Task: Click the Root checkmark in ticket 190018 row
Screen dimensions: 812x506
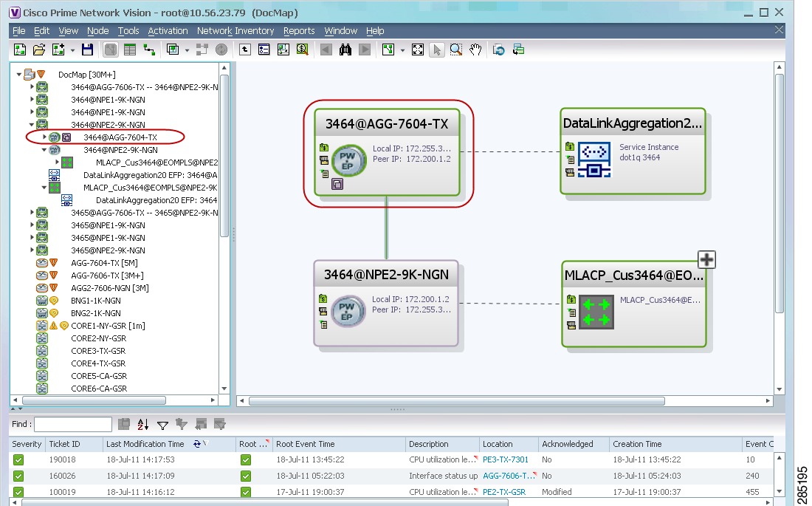Action: point(246,460)
